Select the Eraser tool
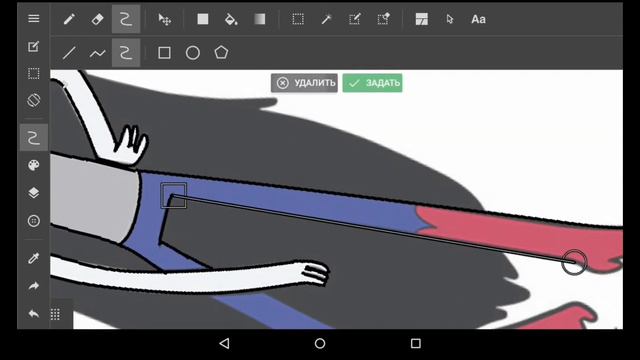Screen dimensions: 640x360 tap(98, 19)
